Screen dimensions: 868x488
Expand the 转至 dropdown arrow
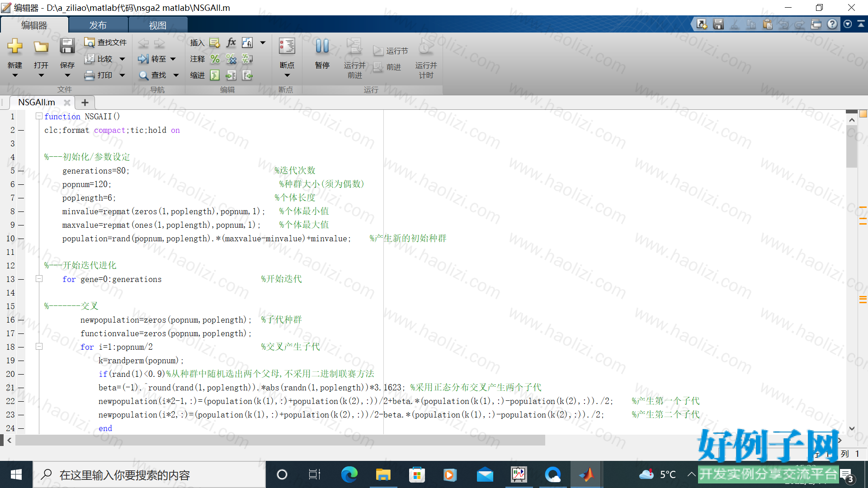tap(173, 59)
